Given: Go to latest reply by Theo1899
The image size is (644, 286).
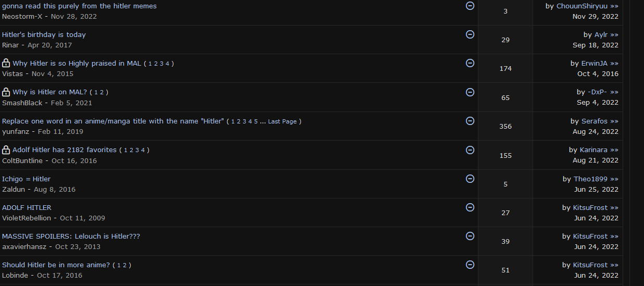Looking at the screenshot, I should 614,179.
